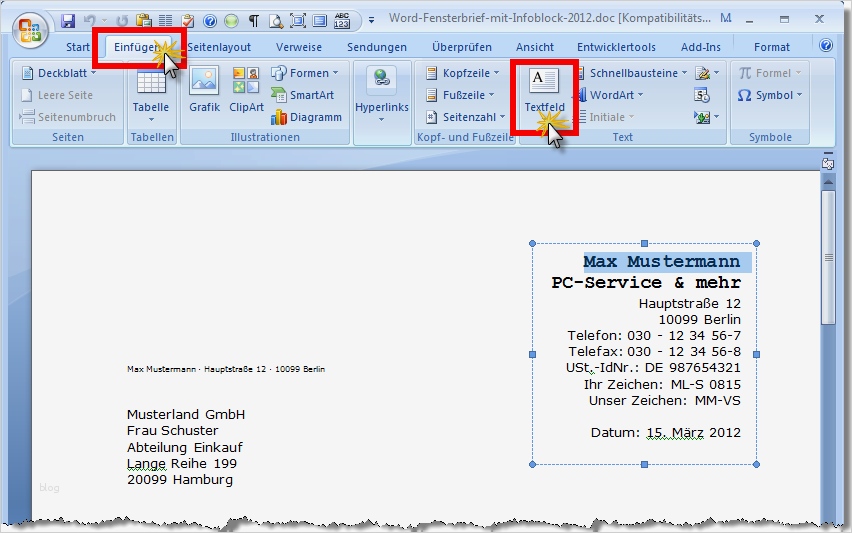Screen dimensions: 852x533
Task: Click the 'Musterland GmbH' address line
Action: point(186,415)
